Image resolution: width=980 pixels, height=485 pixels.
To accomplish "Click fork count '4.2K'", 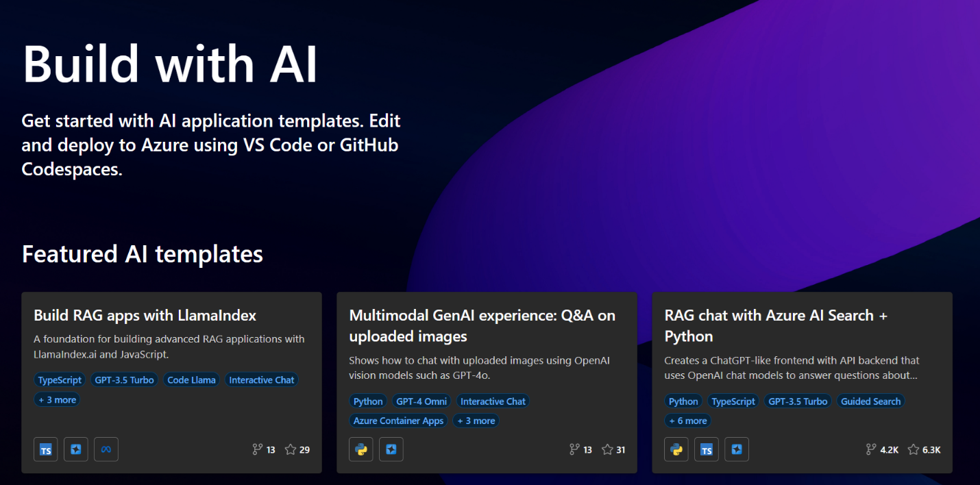I will click(890, 450).
